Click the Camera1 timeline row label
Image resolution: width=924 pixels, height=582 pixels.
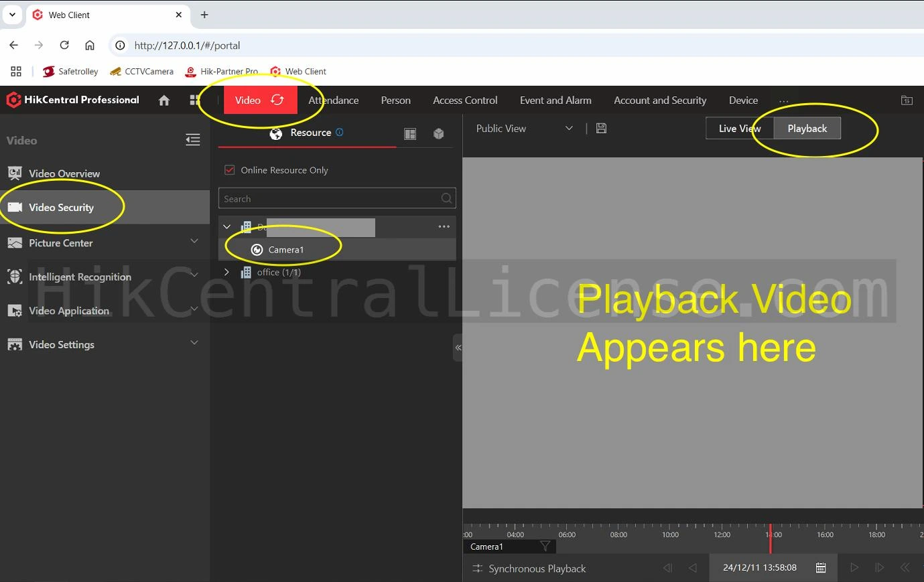tap(487, 547)
